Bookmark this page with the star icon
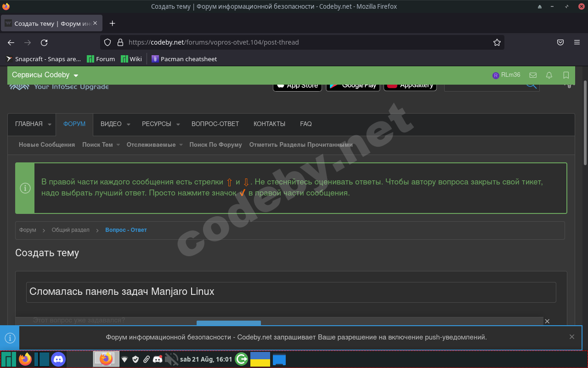The width and height of the screenshot is (588, 368). click(497, 42)
